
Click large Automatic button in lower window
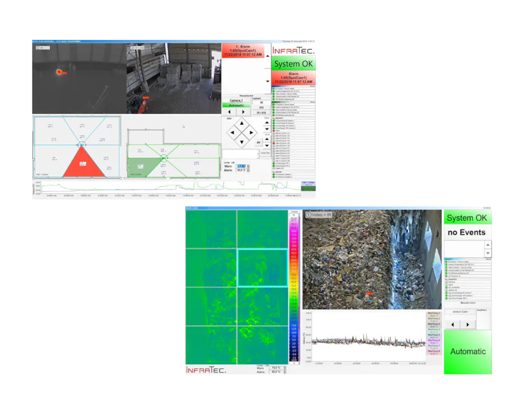click(468, 352)
